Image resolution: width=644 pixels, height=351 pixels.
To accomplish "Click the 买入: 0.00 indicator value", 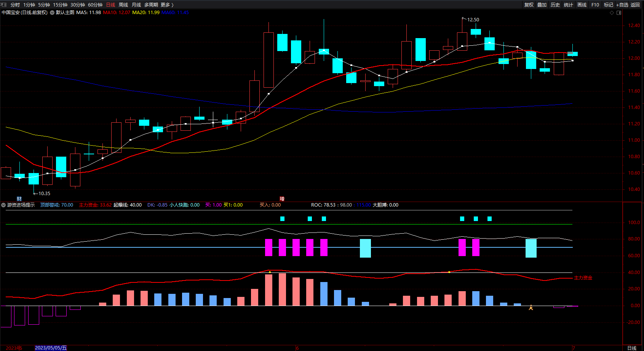I will pos(270,205).
